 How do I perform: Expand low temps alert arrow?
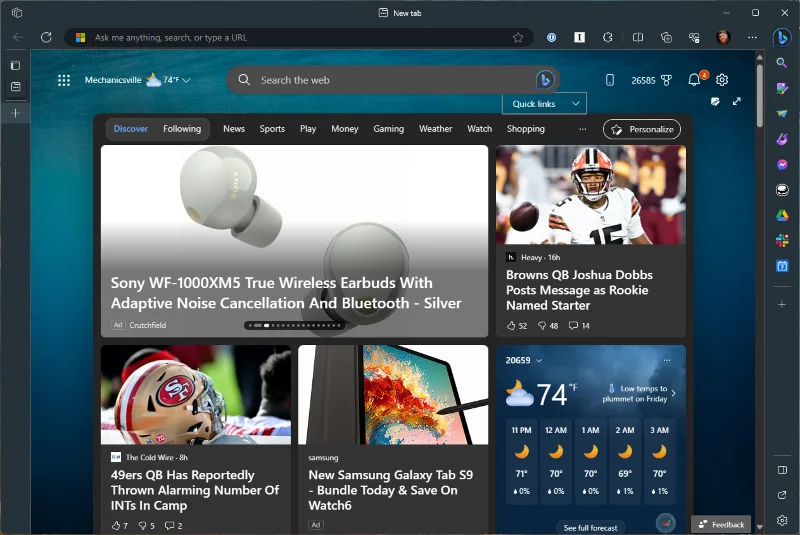coord(673,393)
